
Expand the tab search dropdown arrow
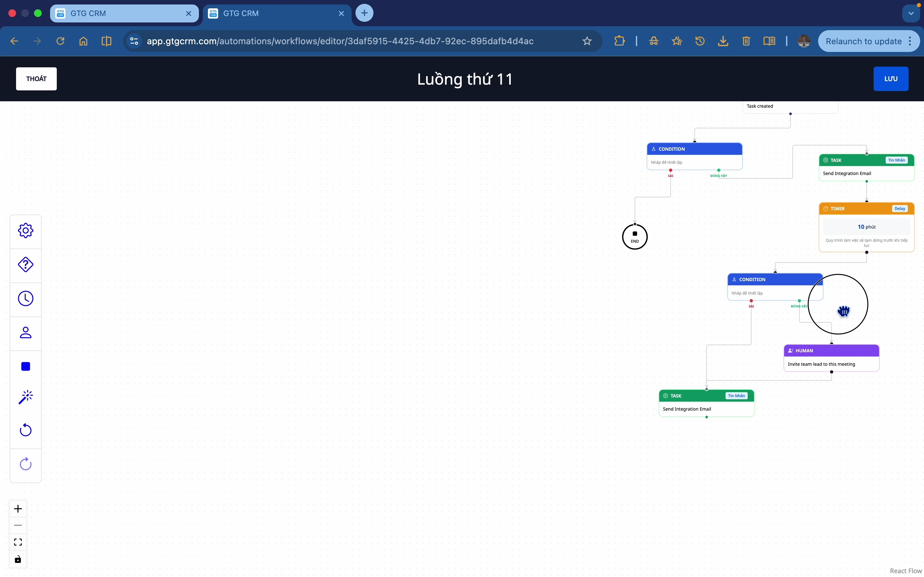911,13
